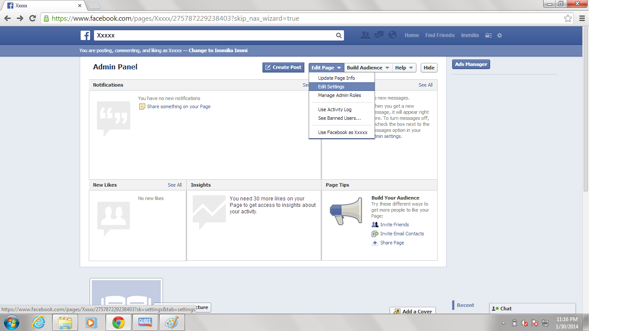644x331 pixels.
Task: Click the Facebook logo icon
Action: click(85, 35)
